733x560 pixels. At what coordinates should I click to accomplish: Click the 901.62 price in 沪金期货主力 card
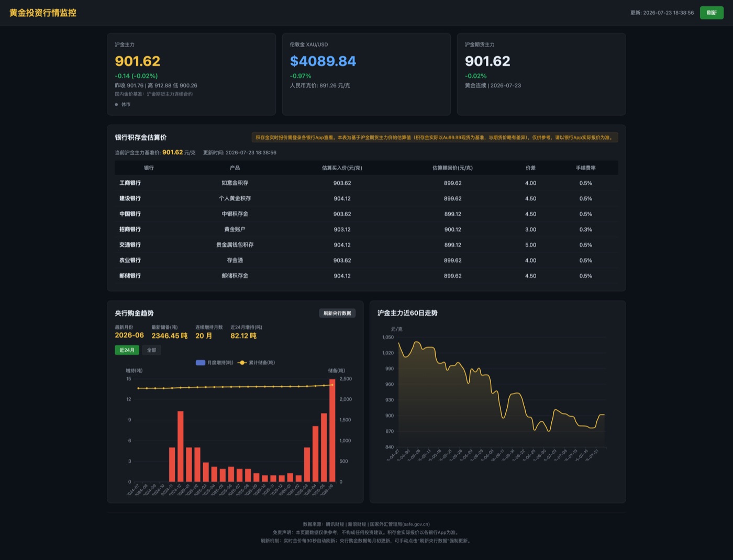(x=487, y=61)
